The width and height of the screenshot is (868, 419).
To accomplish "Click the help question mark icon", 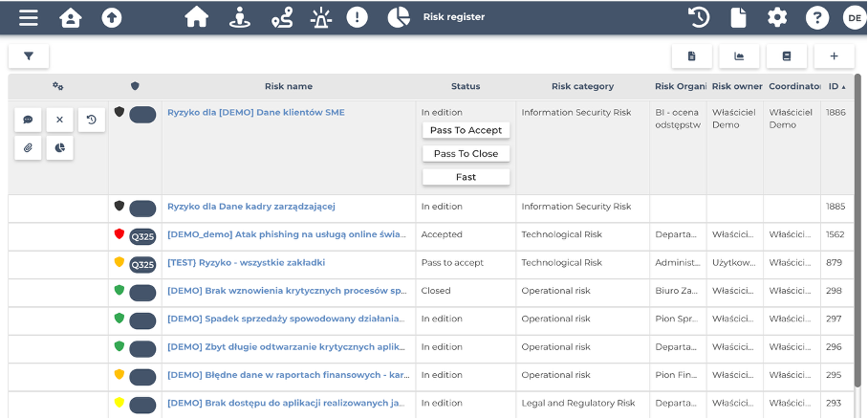I will pos(816,17).
